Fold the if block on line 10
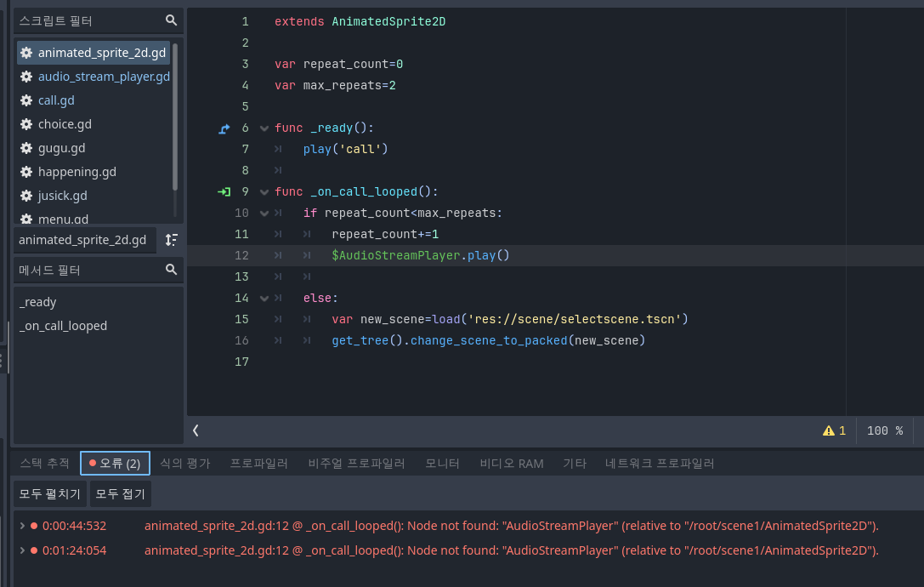 264,213
